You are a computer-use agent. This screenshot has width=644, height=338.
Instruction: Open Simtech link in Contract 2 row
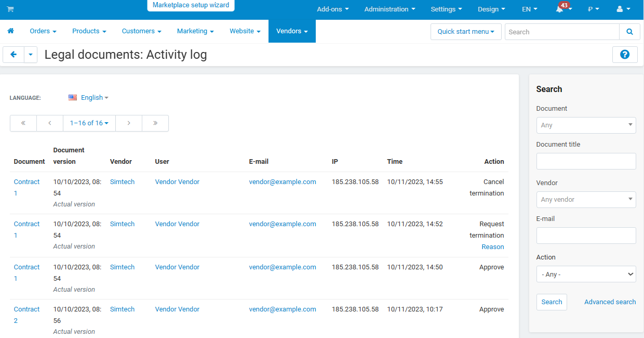coord(122,309)
